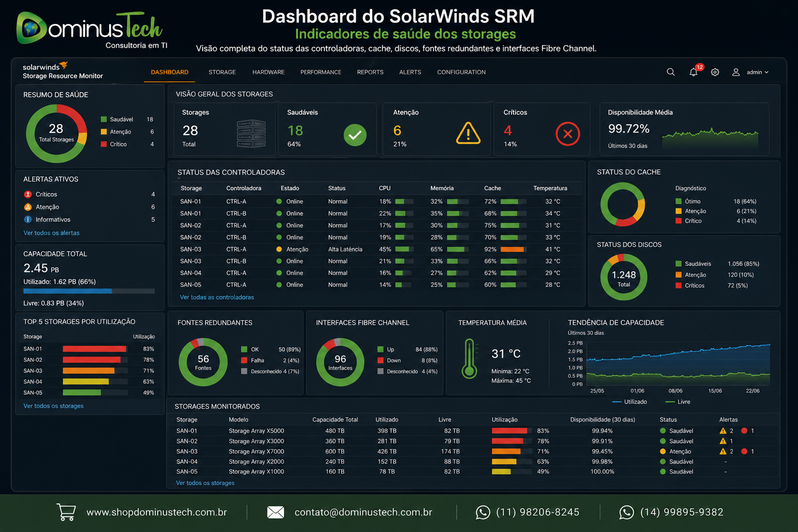The image size is (798, 532).
Task: Follow the 'Ver todos os alertas' link
Action: pos(51,233)
